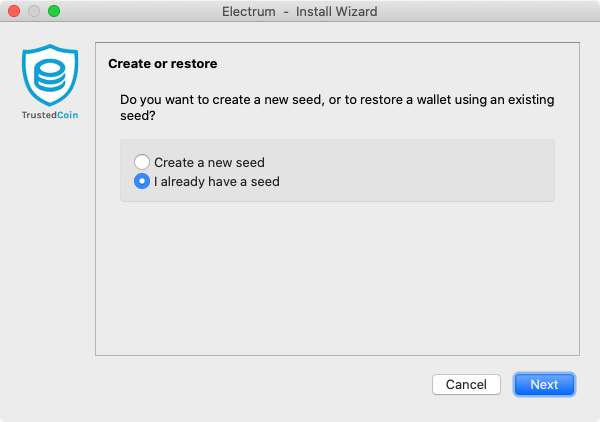Viewport: 600px width, 422px height.
Task: Select the I already have a seed radio
Action: [142, 181]
